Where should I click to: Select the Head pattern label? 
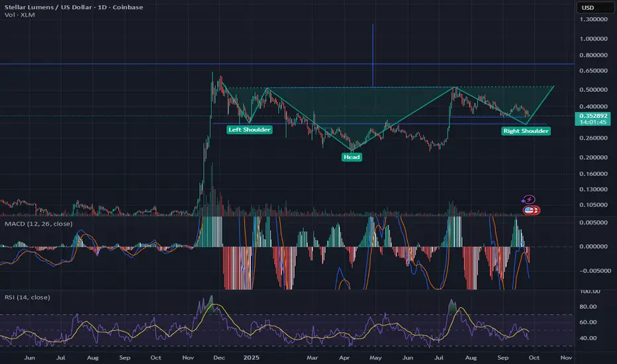(352, 157)
